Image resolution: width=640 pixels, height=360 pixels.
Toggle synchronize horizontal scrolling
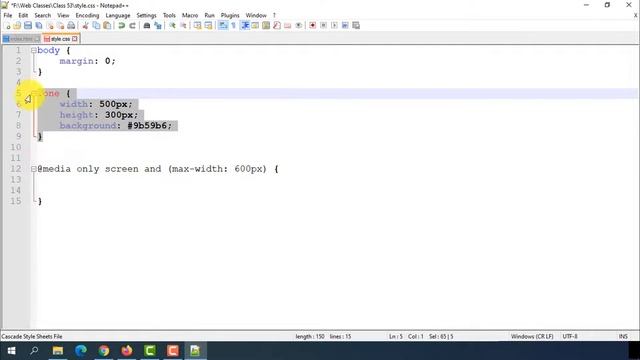208,26
